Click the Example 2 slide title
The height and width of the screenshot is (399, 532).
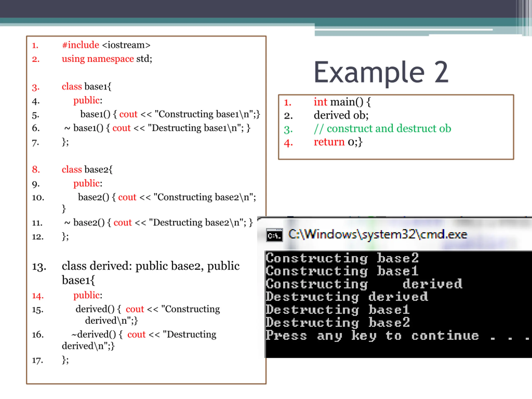click(x=381, y=72)
